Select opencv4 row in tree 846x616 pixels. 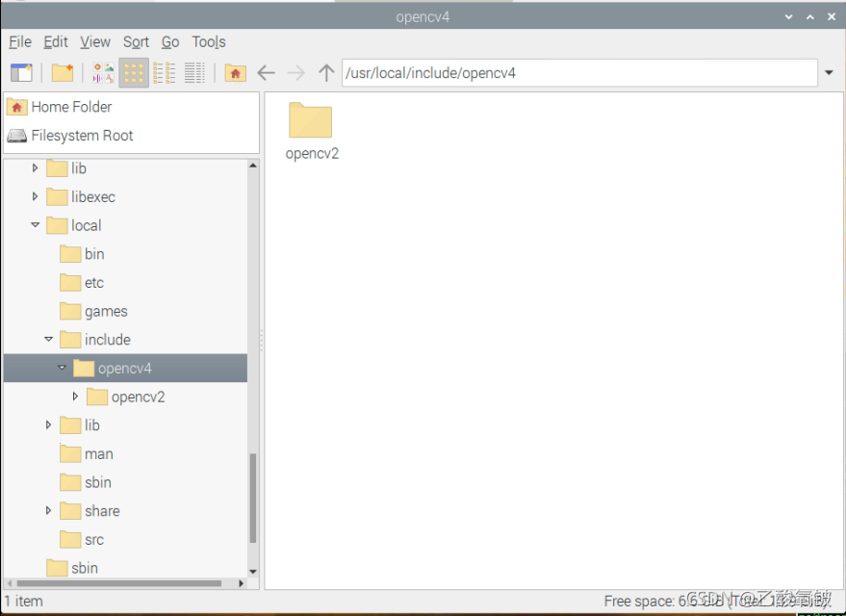[x=125, y=369]
